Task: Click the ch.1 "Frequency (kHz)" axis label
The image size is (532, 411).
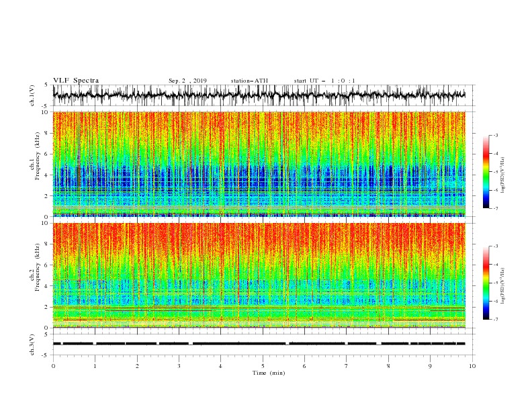Action: [38, 156]
